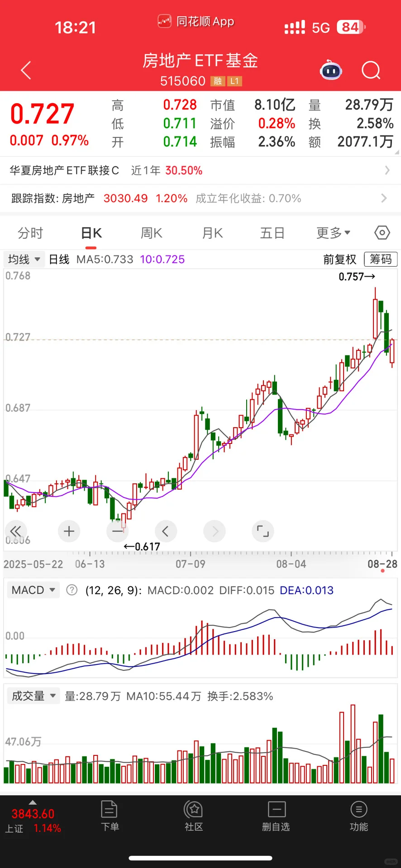
Task: Jump to earliest with double-left arrows
Action: point(16,531)
